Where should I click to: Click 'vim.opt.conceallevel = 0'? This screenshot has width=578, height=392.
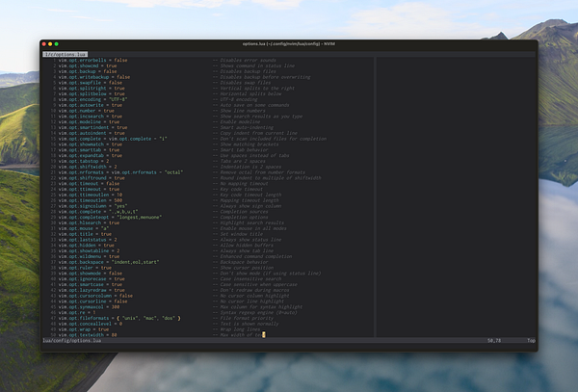[x=91, y=324]
